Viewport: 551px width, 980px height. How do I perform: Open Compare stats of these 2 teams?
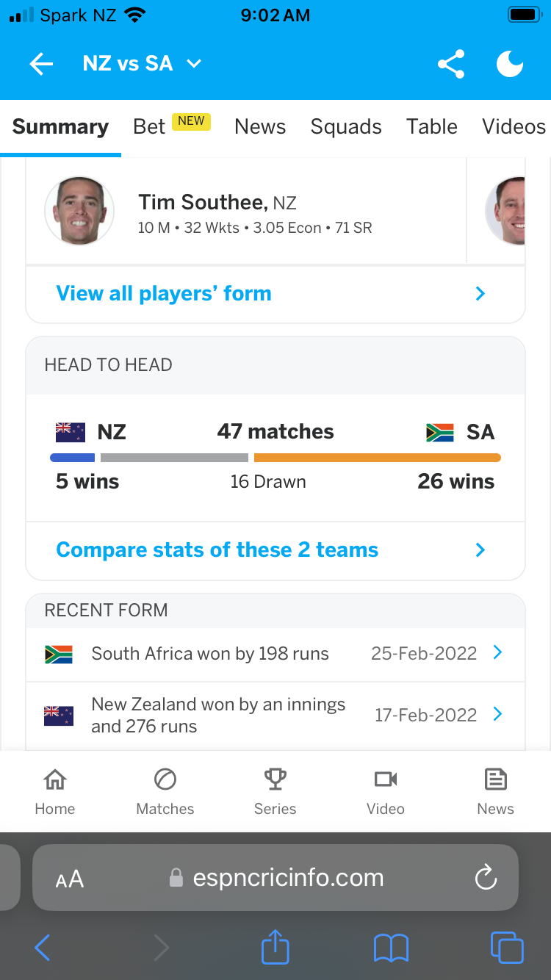point(217,550)
